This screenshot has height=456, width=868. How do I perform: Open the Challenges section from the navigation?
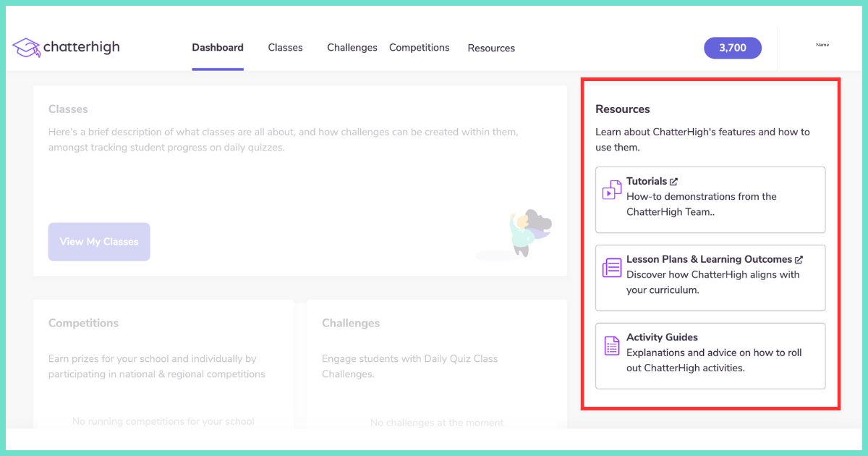tap(352, 47)
